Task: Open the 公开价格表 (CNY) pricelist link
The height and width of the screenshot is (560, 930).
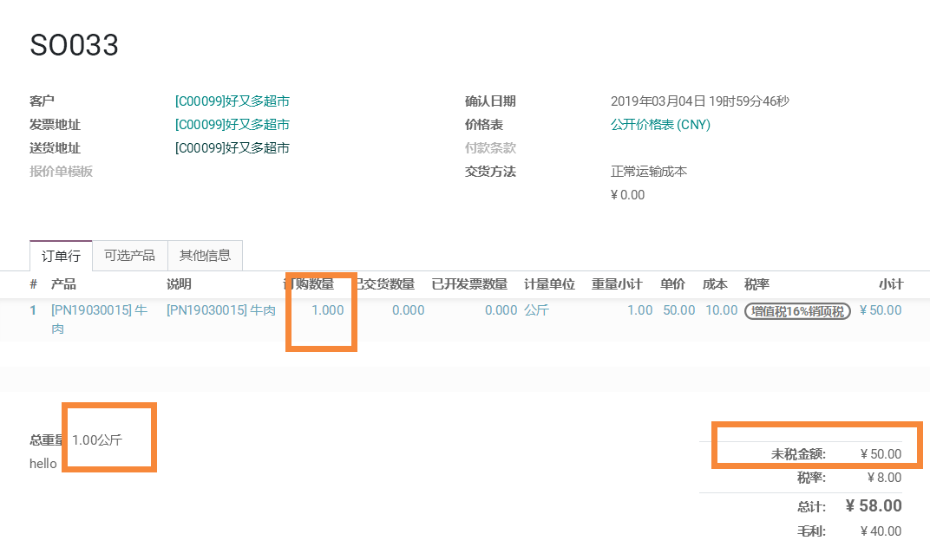Action: click(x=660, y=125)
